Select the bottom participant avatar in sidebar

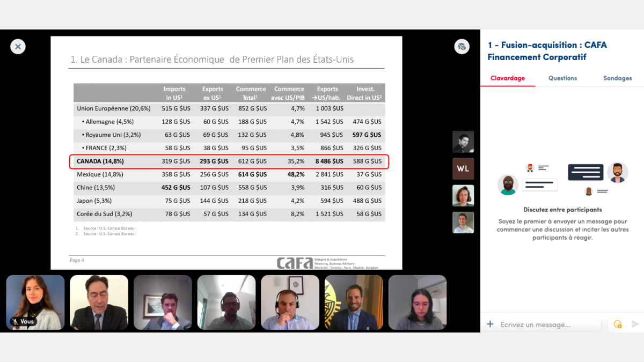(x=463, y=223)
